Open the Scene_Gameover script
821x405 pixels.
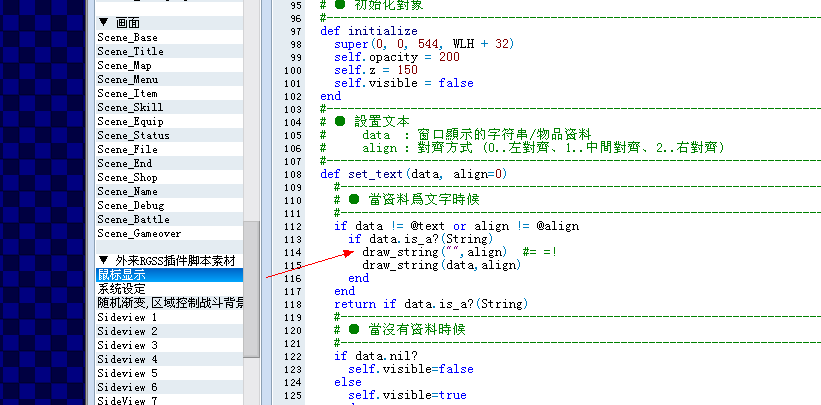170,233
